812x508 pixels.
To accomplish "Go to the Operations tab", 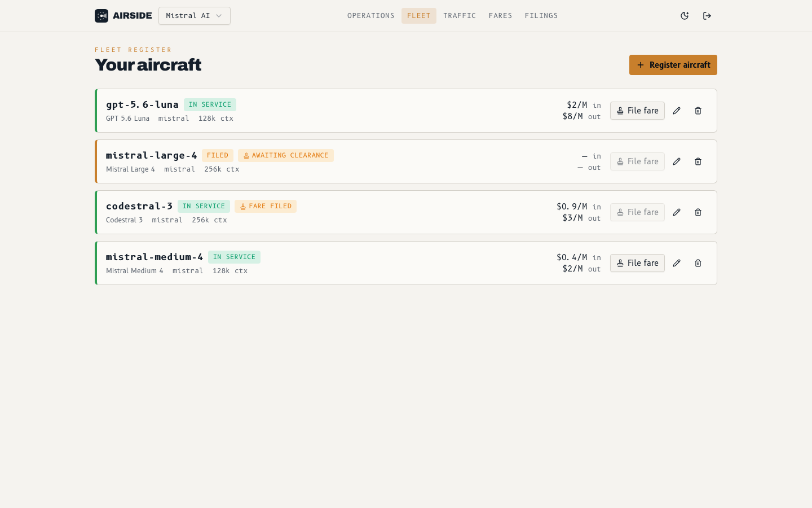I will [x=371, y=16].
